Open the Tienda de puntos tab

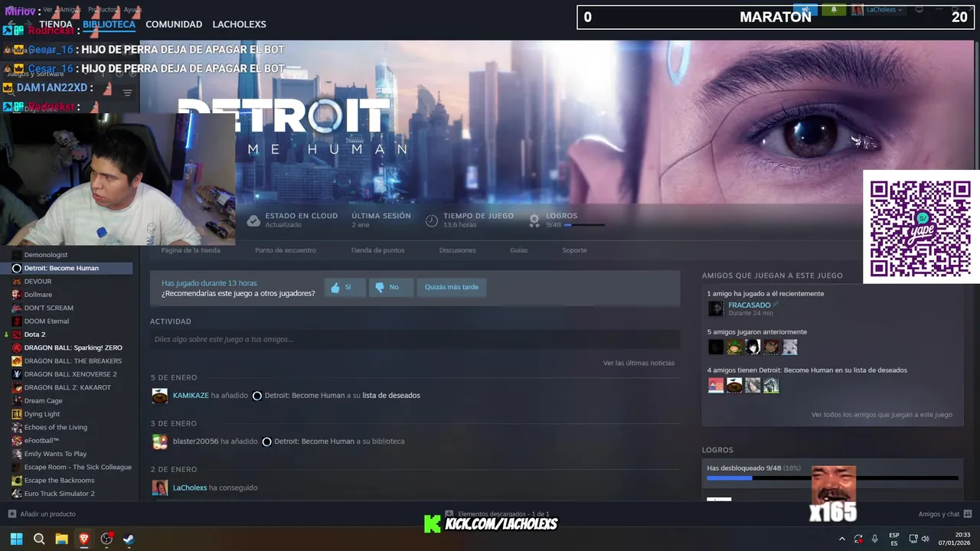point(377,250)
